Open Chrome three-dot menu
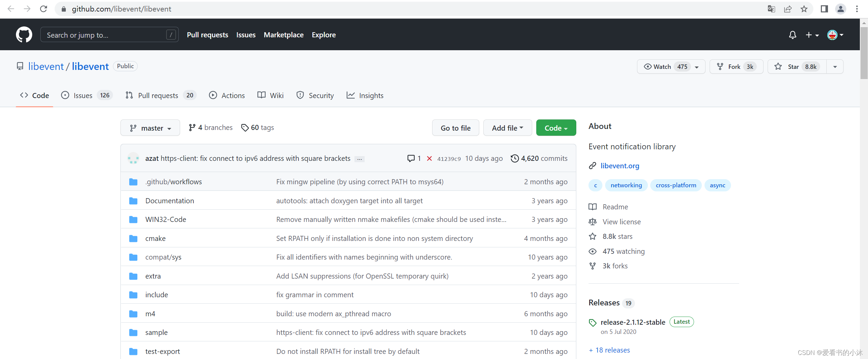Image resolution: width=868 pixels, height=359 pixels. [857, 9]
